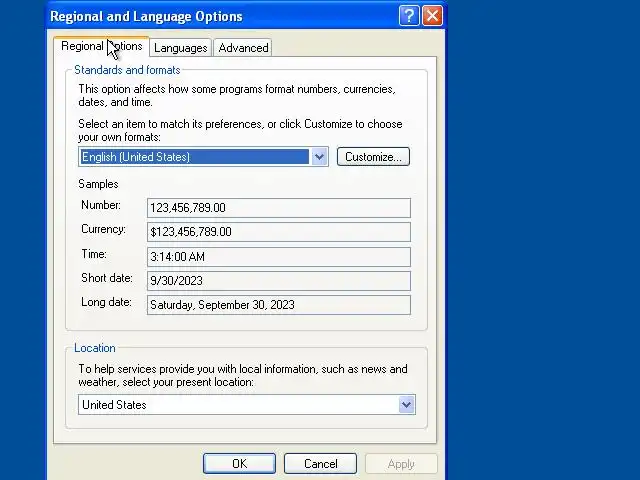Close the Regional and Language Options dialog

(x=432, y=16)
